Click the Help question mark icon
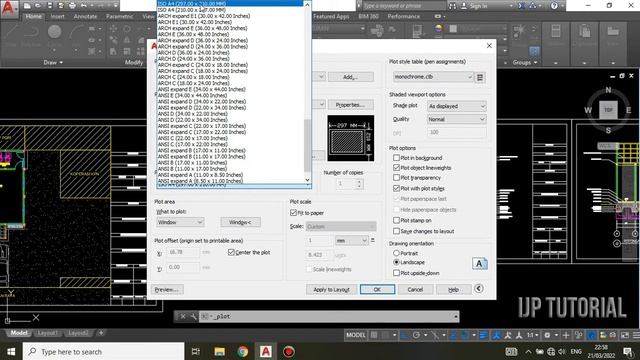This screenshot has width=640, height=360. (x=554, y=6)
